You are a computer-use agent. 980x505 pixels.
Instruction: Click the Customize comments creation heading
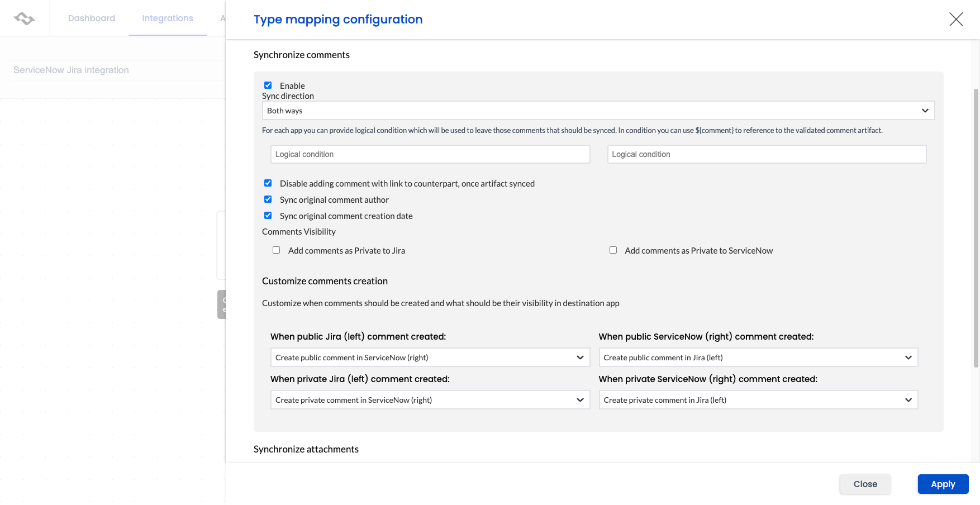tap(325, 281)
